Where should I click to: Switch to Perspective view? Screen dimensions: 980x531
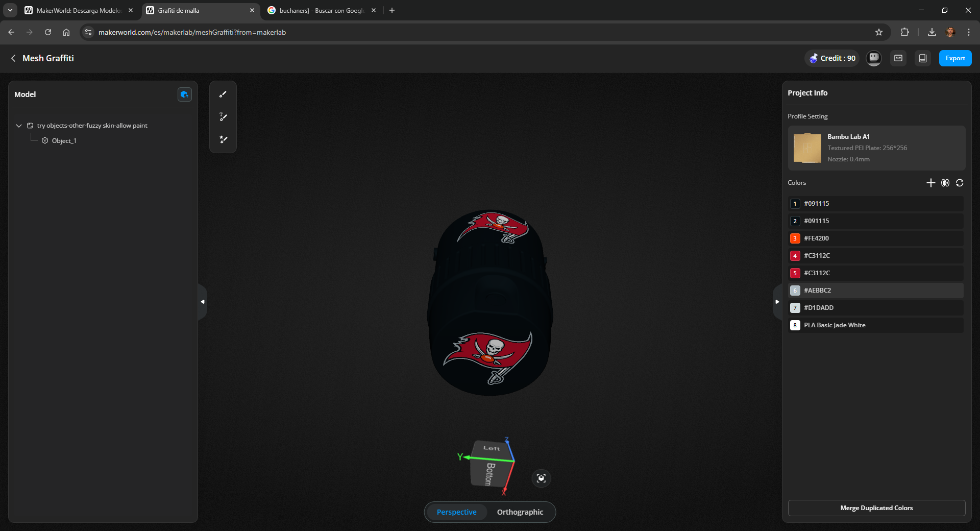tap(456, 512)
